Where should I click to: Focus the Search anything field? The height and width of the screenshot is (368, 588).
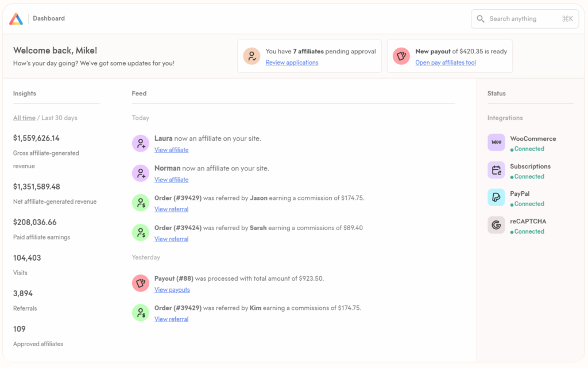(x=525, y=19)
